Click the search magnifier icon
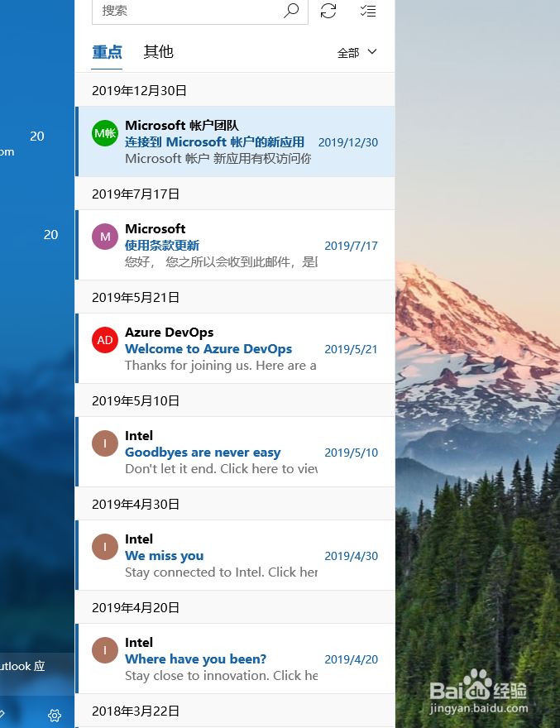Image resolution: width=560 pixels, height=728 pixels. tap(291, 11)
